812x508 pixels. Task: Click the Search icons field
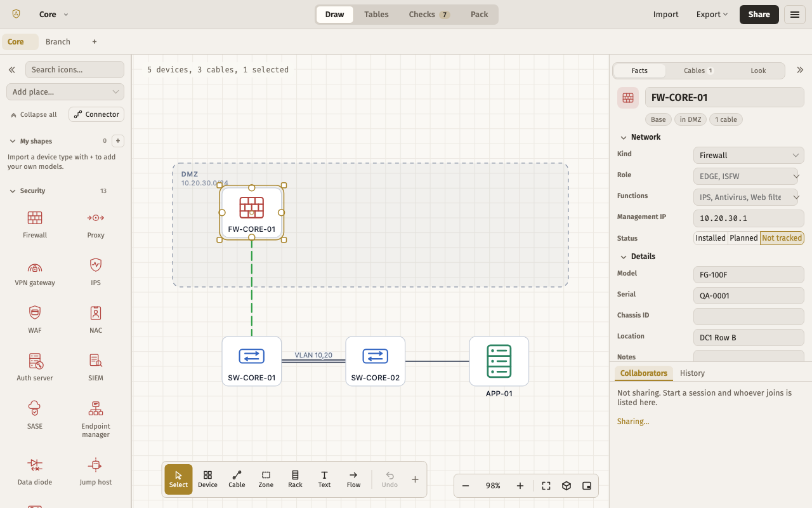(75, 70)
